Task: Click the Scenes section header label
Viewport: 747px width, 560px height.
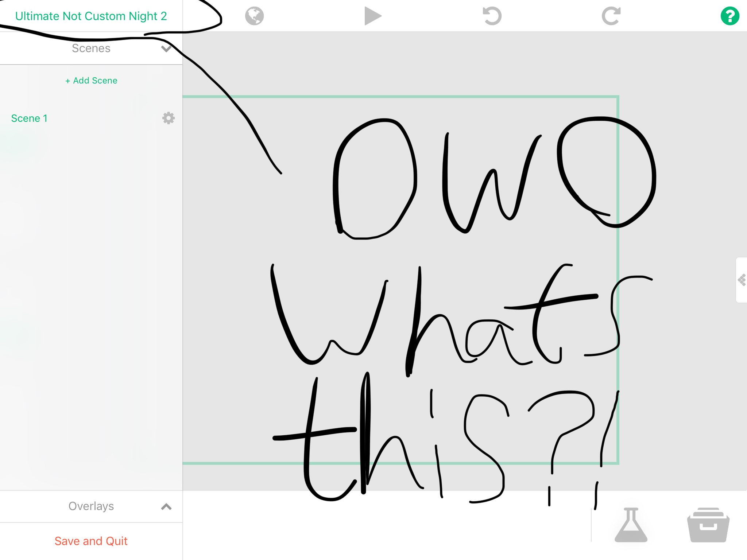Action: click(91, 48)
